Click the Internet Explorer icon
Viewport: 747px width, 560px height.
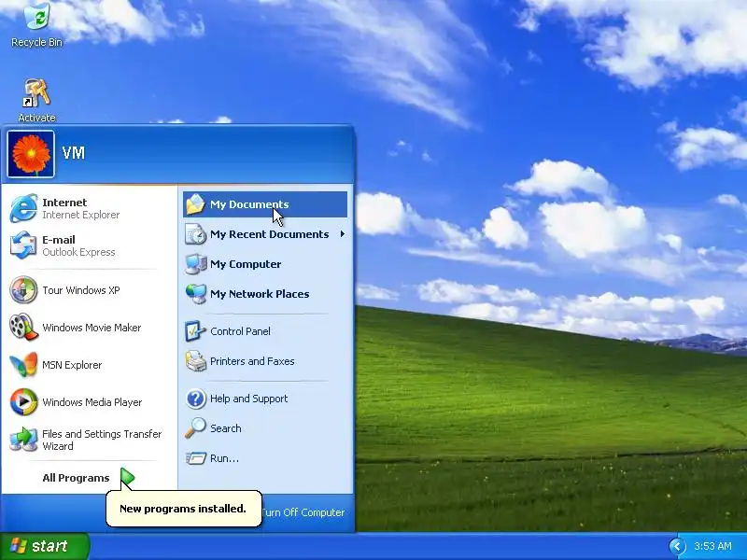click(23, 208)
